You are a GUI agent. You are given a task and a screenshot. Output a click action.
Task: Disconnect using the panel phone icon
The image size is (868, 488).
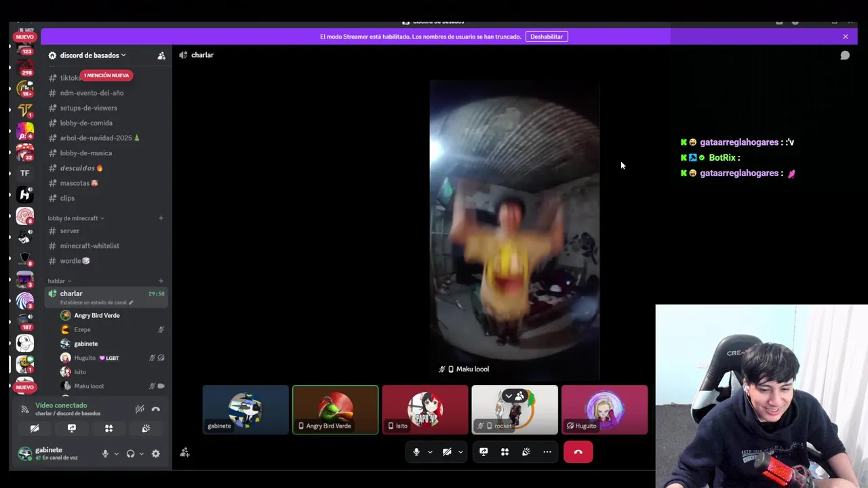point(155,409)
